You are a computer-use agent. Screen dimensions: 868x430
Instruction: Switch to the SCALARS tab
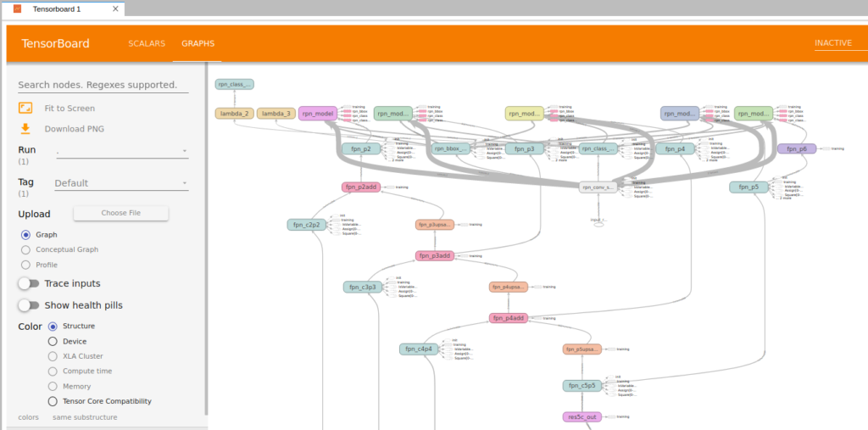click(147, 43)
